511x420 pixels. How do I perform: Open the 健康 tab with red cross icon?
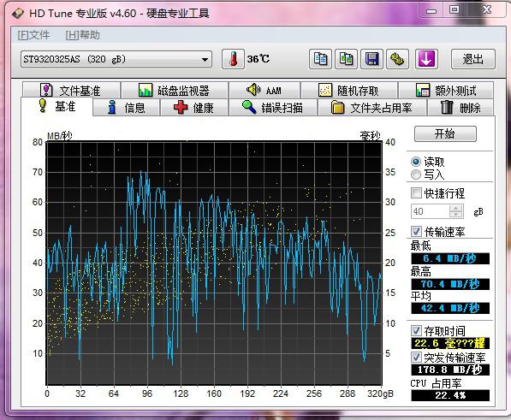coord(194,108)
